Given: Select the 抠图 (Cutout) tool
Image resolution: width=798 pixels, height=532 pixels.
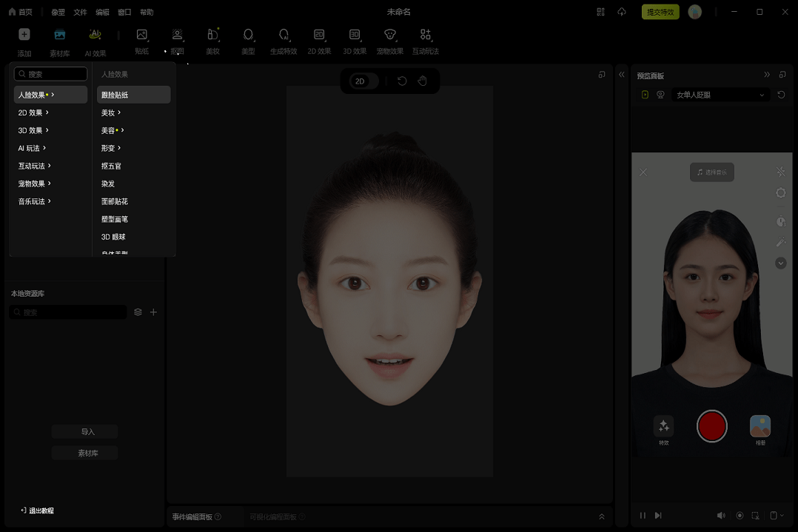Looking at the screenshot, I should [177, 41].
